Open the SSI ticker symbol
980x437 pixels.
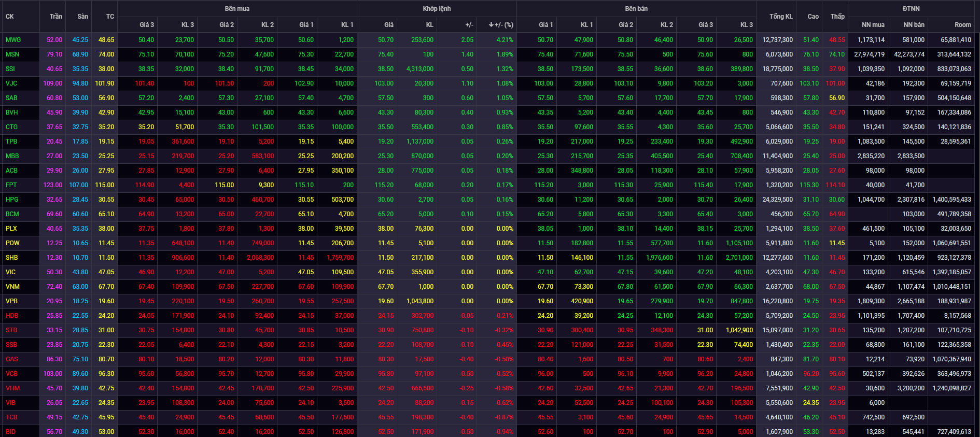(10, 69)
